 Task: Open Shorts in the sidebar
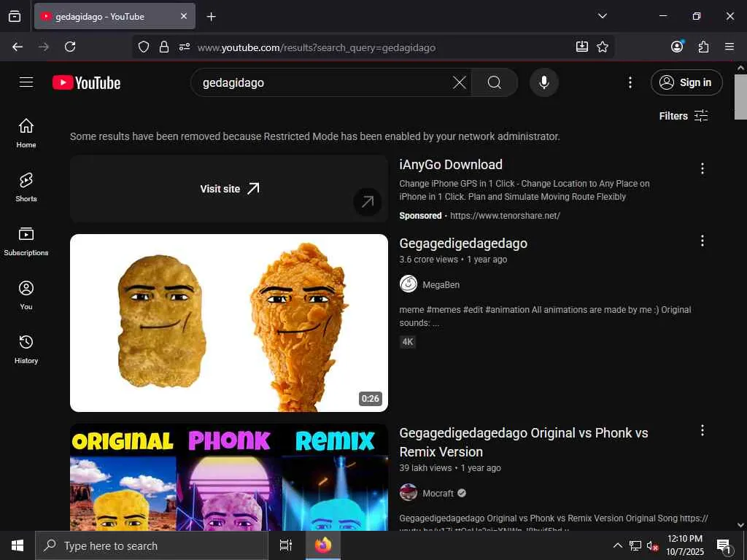tap(26, 187)
